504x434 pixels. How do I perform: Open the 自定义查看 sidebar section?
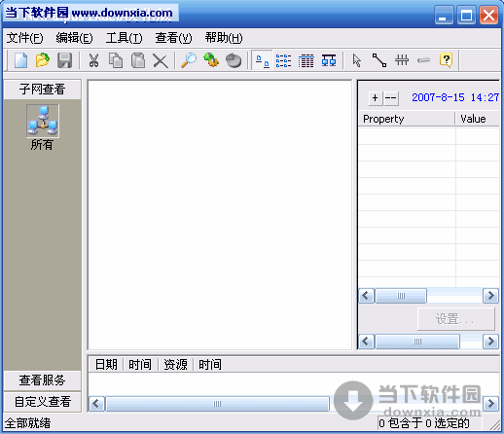click(x=43, y=402)
